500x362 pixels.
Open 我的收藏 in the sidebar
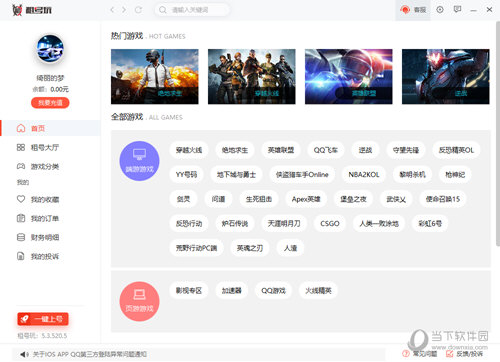point(50,199)
